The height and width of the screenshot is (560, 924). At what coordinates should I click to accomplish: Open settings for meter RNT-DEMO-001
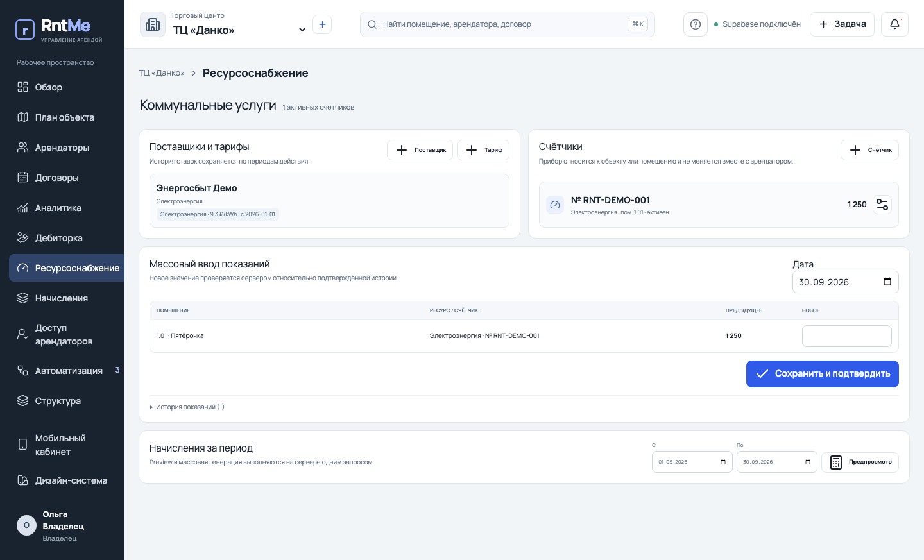(882, 205)
